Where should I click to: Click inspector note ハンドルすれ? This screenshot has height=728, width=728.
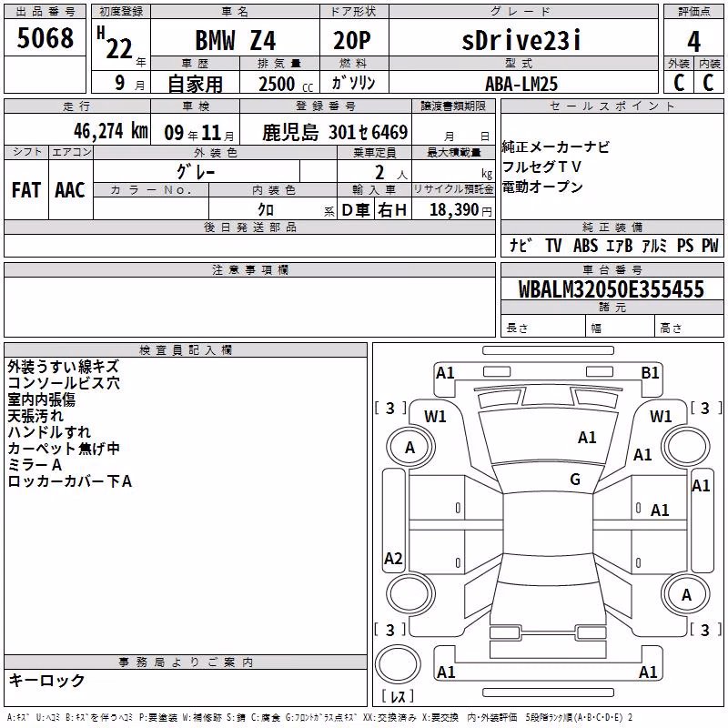tap(49, 431)
